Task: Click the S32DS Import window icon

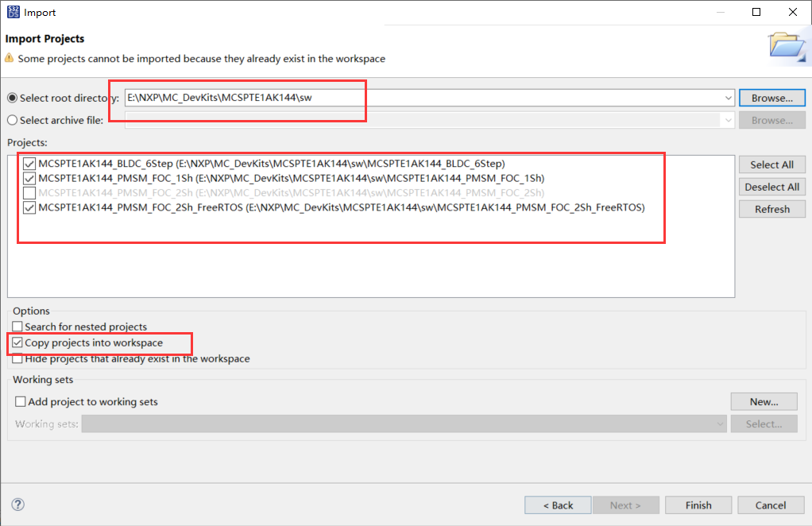Action: coord(13,12)
